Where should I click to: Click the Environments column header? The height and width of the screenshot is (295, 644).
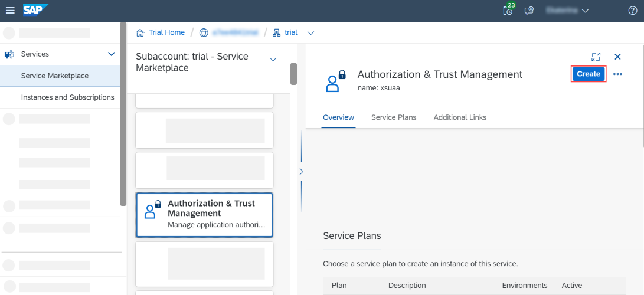click(525, 285)
